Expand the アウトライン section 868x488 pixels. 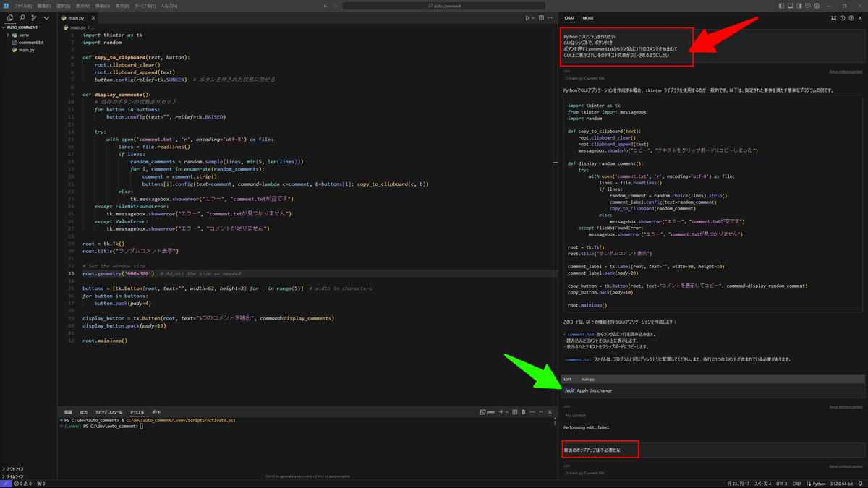(14, 468)
